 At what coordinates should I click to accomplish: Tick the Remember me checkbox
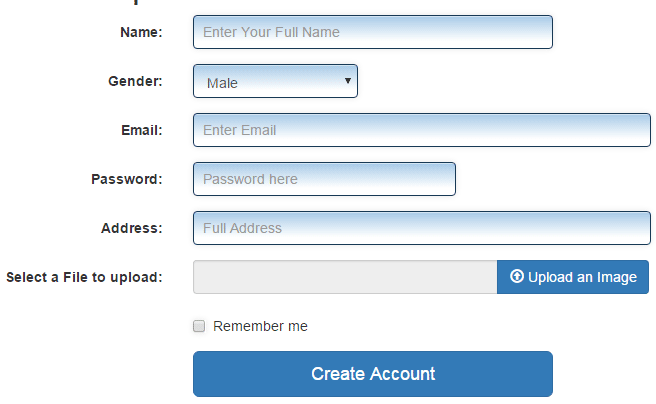(x=199, y=326)
